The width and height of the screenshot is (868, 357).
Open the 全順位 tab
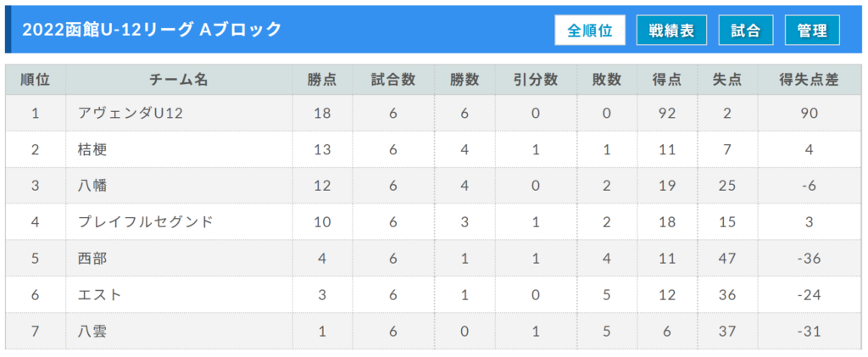click(590, 31)
